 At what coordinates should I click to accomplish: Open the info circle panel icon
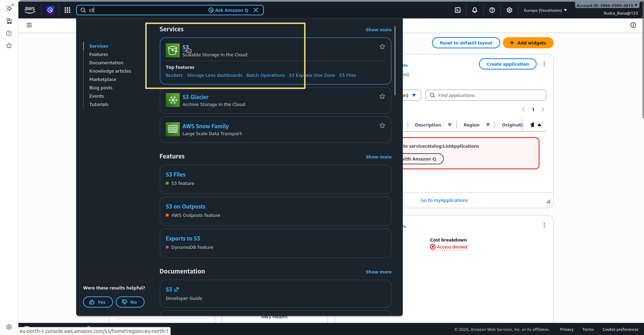point(633,25)
